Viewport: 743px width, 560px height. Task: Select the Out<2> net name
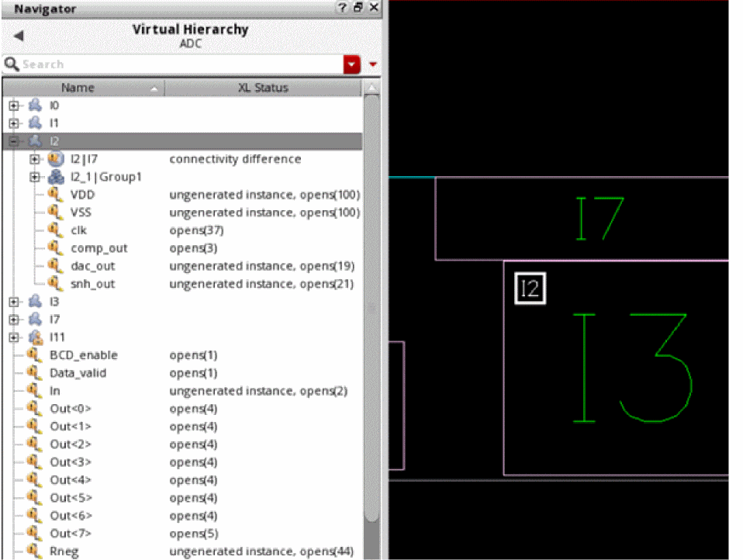(71, 444)
